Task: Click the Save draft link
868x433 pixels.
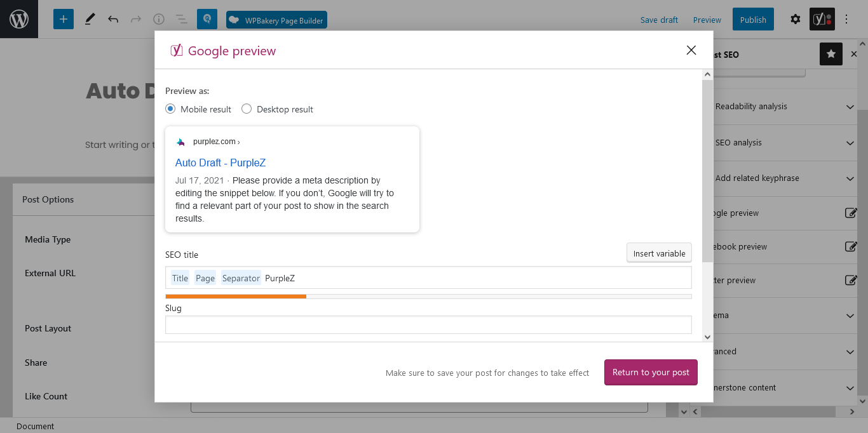Action: pos(659,20)
